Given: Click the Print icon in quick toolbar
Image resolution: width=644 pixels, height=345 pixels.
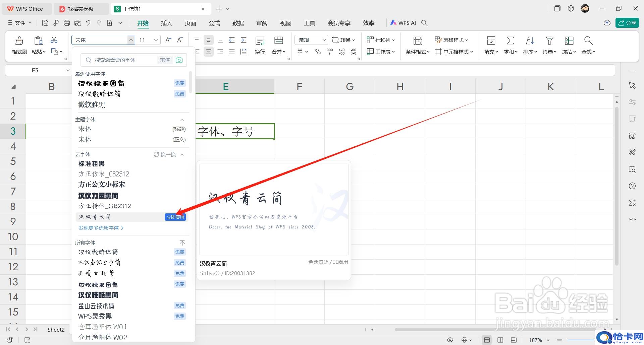Looking at the screenshot, I should click(67, 23).
